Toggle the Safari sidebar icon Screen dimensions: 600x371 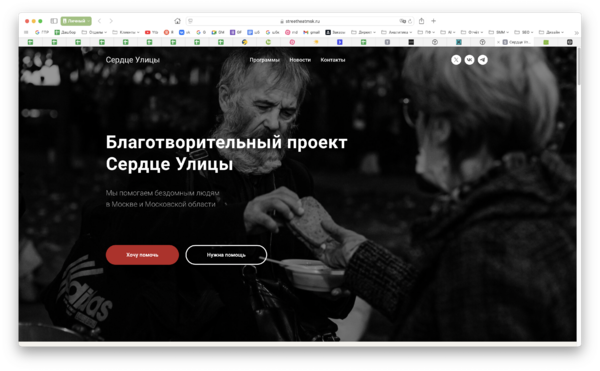[54, 21]
